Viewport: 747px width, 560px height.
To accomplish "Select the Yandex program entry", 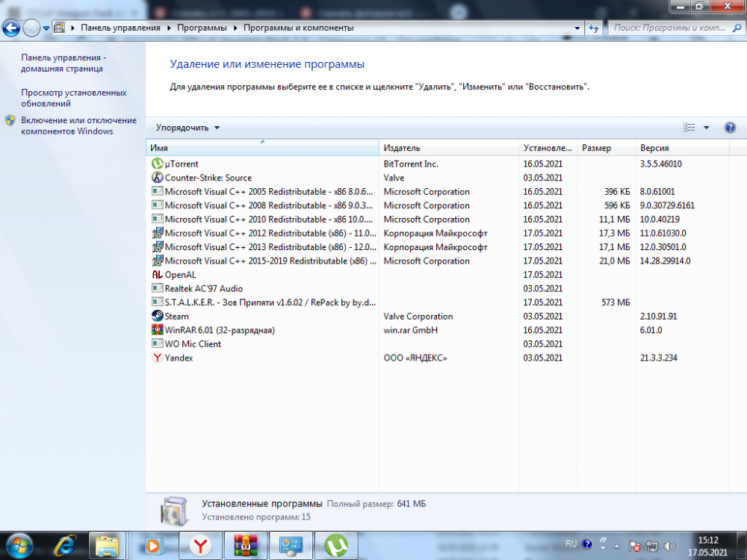I will coord(179,358).
